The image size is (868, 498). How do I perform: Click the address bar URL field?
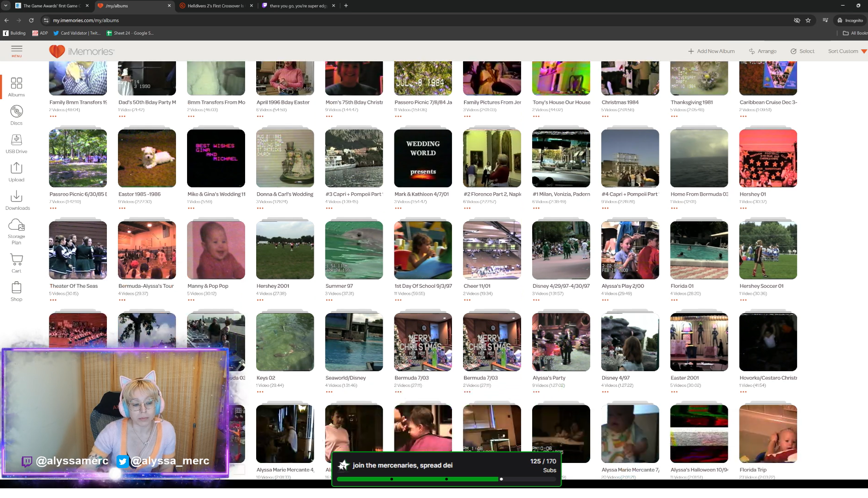click(x=415, y=20)
